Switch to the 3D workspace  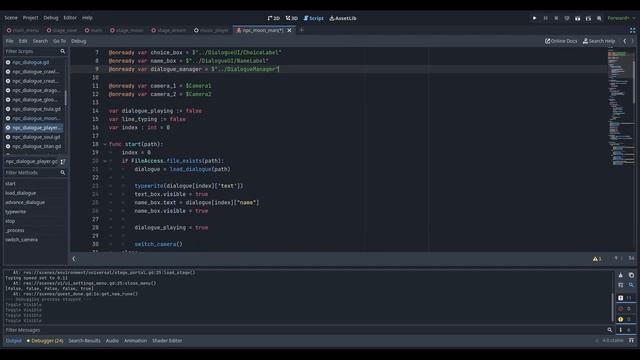click(292, 18)
